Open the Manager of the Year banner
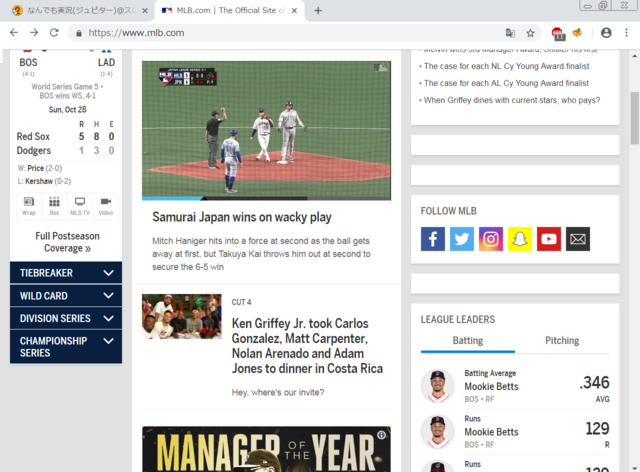 (x=266, y=449)
